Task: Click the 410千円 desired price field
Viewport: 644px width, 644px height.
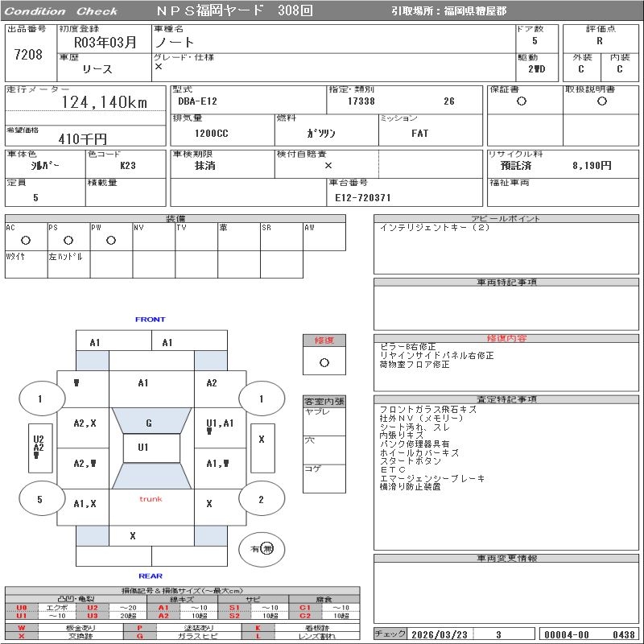Action: pyautogui.click(x=84, y=138)
